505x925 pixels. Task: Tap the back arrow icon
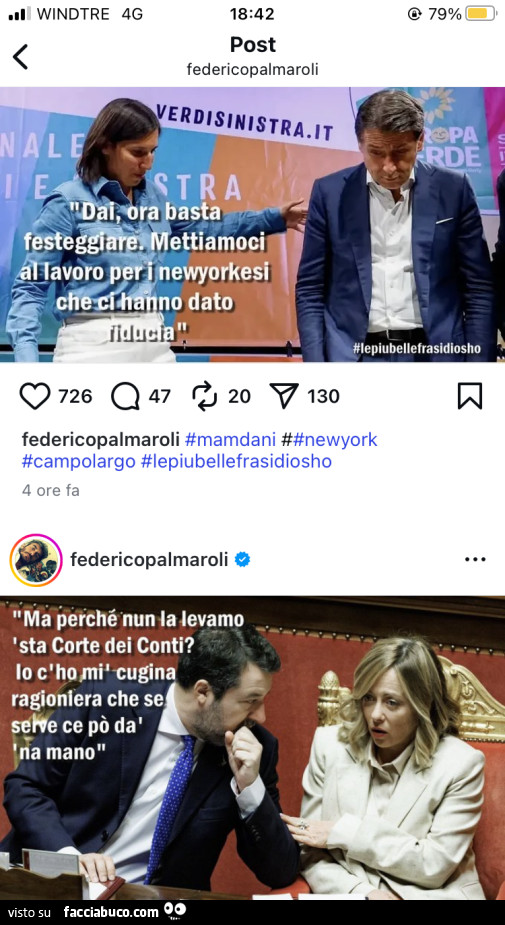pyautogui.click(x=20, y=57)
